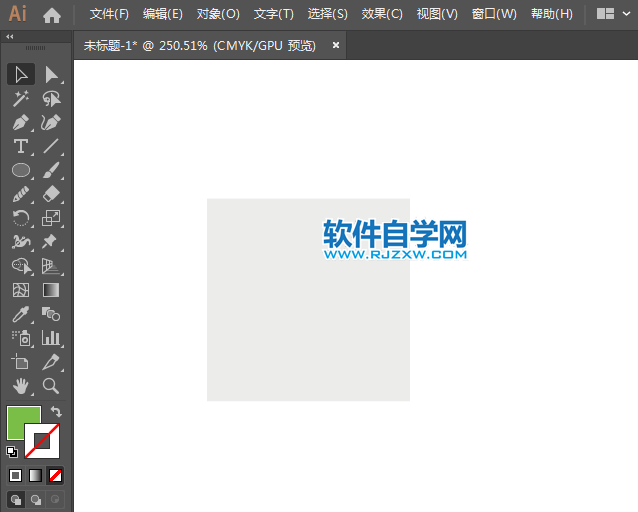Reset to default fill and stroke
This screenshot has width=638, height=512.
click(12, 451)
